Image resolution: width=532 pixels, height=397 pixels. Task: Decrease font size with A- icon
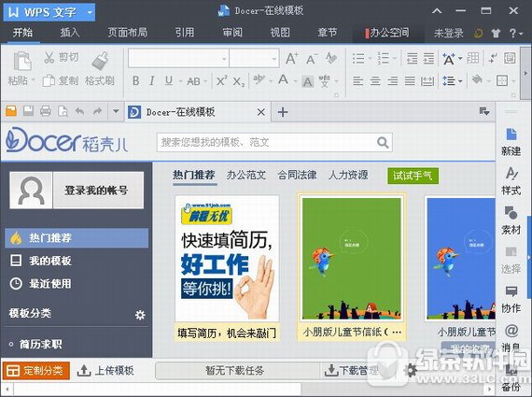coord(312,59)
